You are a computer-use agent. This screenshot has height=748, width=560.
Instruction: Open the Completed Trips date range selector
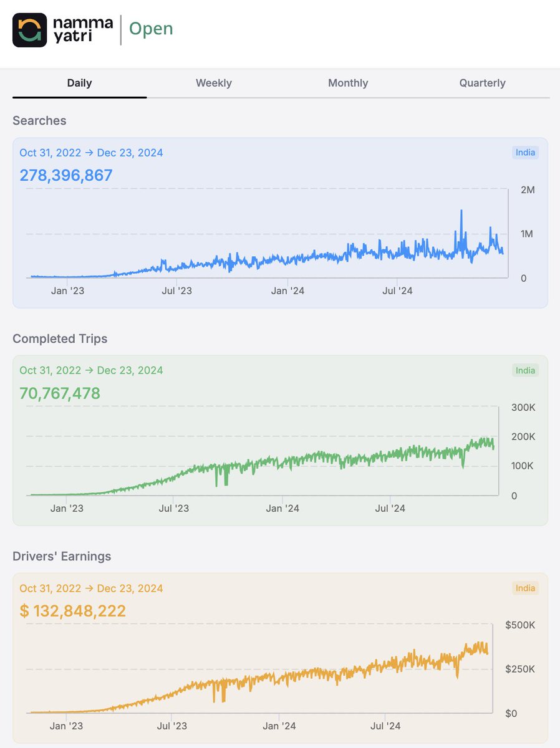pyautogui.click(x=90, y=370)
